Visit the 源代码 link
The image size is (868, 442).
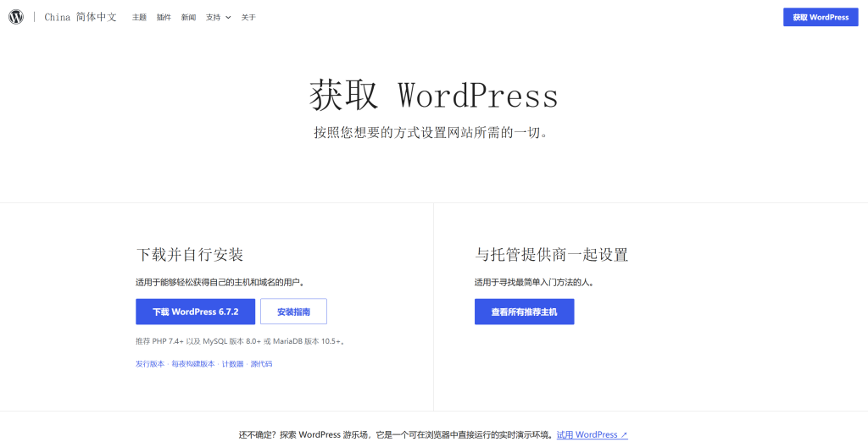pyautogui.click(x=261, y=363)
